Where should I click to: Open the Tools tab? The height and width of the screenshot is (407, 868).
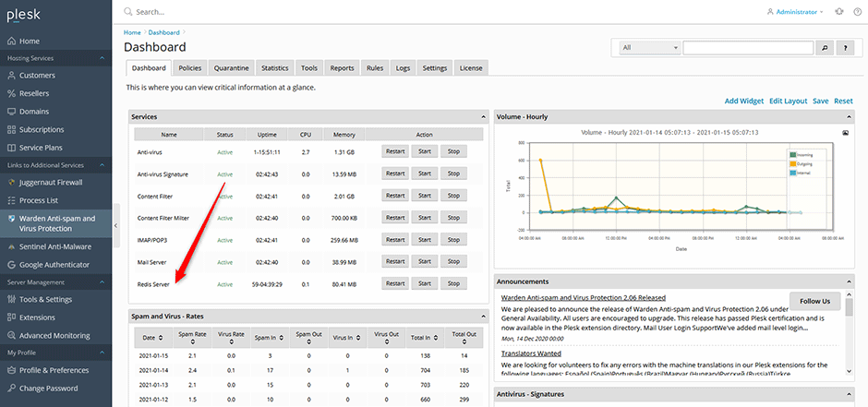[309, 68]
